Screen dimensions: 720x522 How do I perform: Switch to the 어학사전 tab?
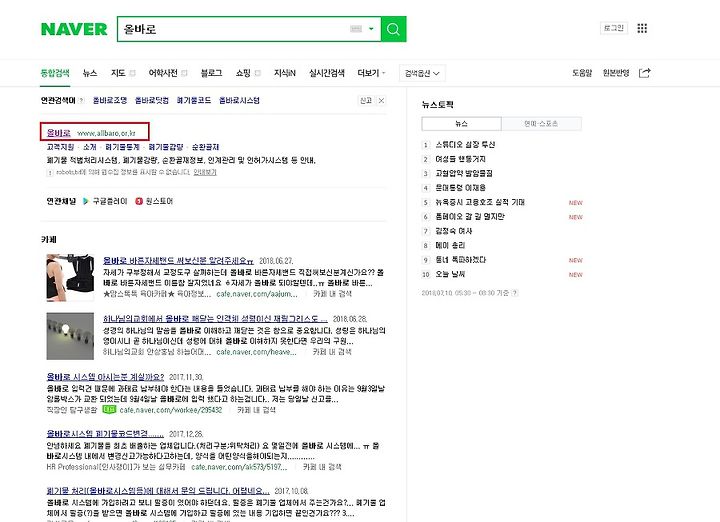(163, 73)
